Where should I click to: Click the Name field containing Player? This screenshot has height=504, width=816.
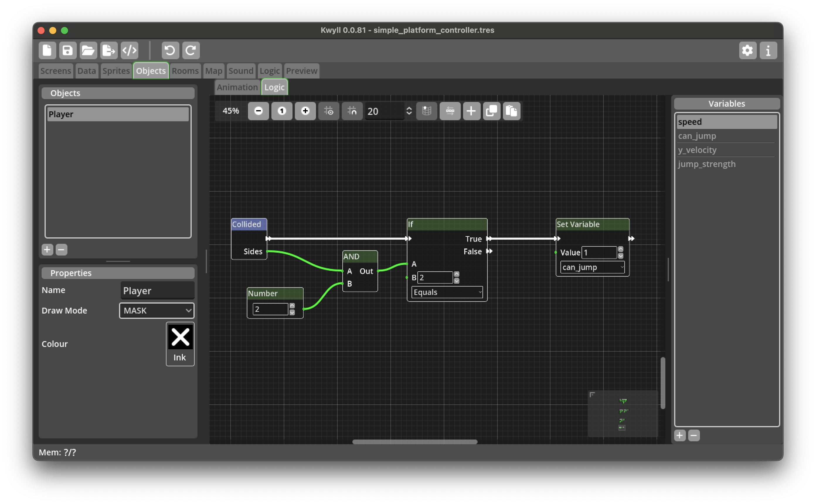pos(157,290)
